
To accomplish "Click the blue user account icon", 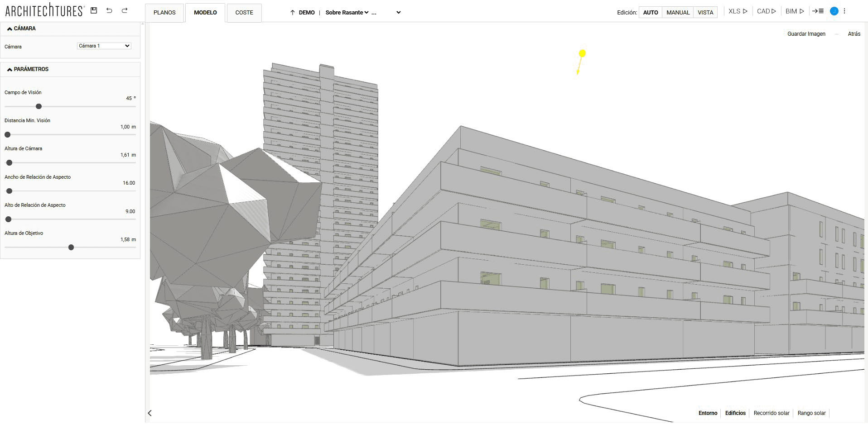I will coord(834,11).
